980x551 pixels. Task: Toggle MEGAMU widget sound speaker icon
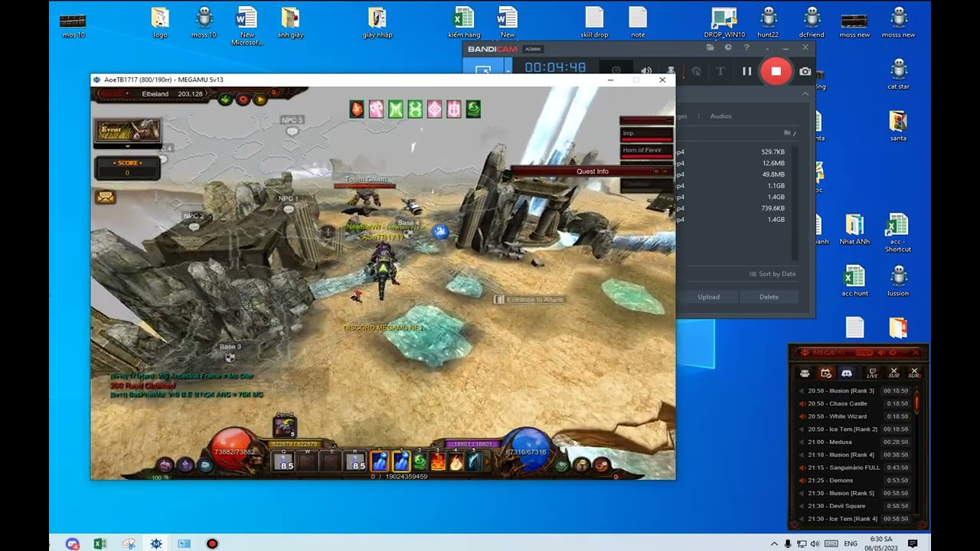[x=880, y=353]
